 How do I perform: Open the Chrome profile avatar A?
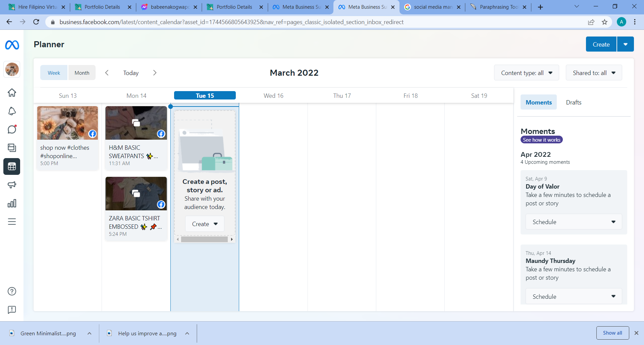[x=621, y=22]
